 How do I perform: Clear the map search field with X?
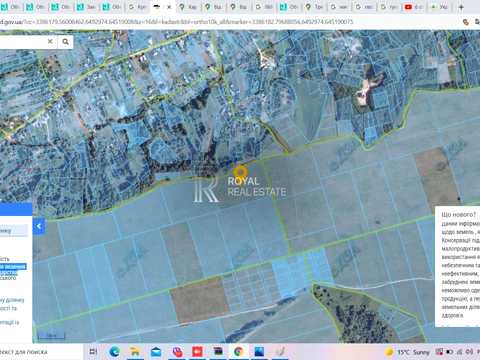point(50,41)
